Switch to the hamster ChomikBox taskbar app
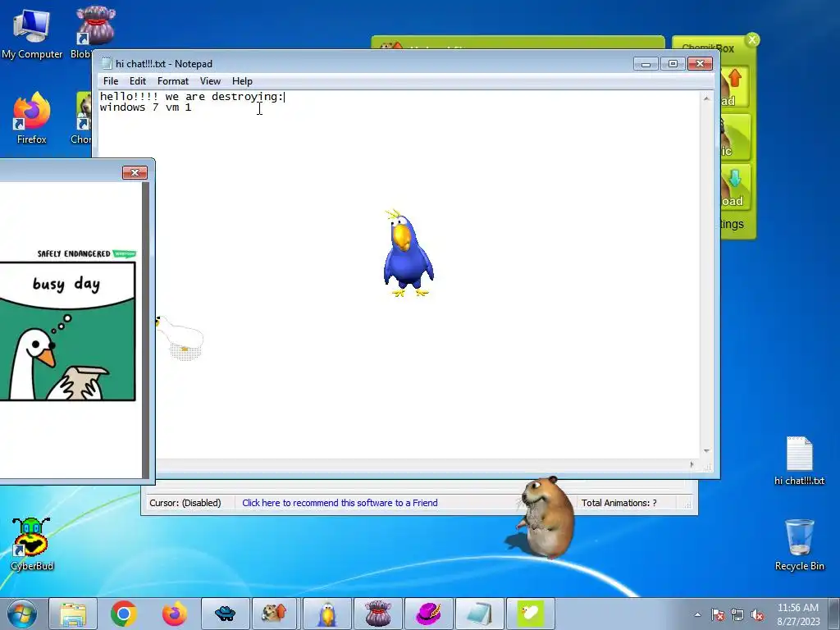This screenshot has width=840, height=630. coord(276,614)
